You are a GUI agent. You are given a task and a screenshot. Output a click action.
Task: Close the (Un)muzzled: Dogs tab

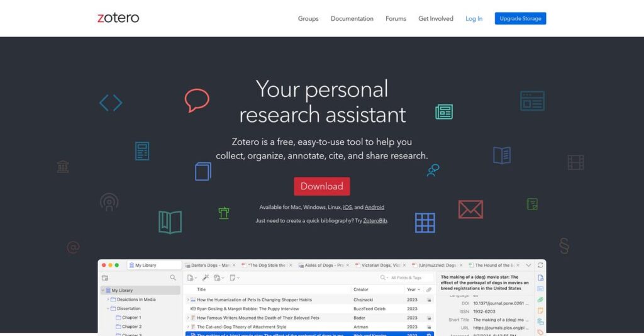tap(461, 266)
